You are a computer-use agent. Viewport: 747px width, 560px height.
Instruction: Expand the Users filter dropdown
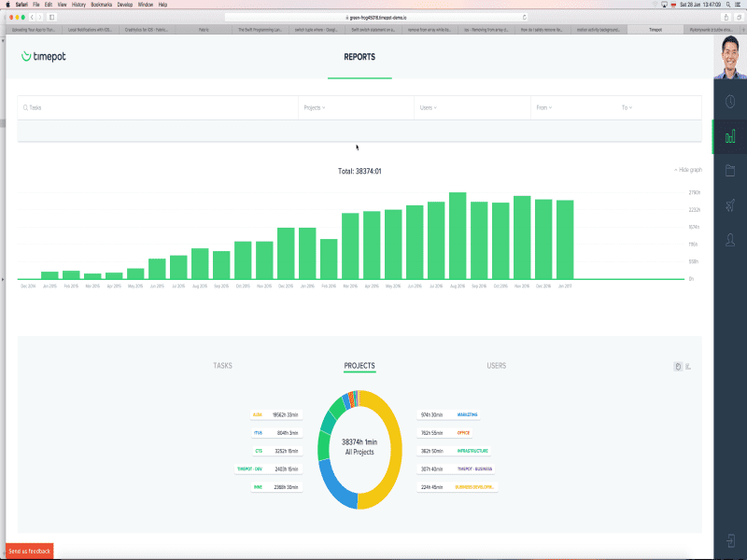tap(429, 108)
